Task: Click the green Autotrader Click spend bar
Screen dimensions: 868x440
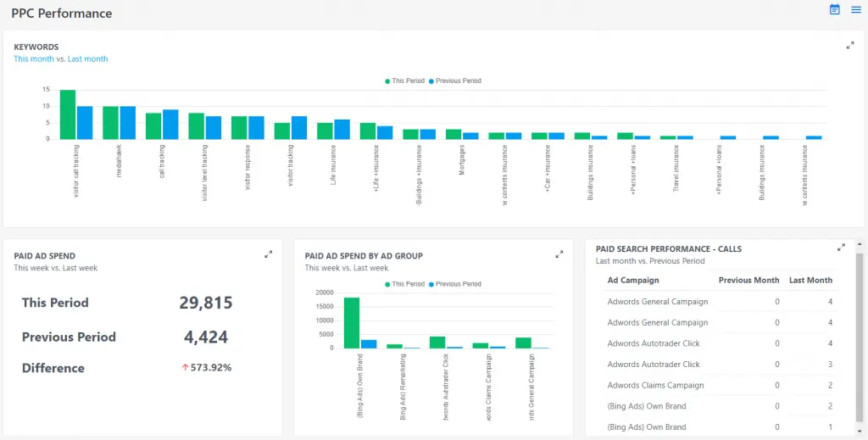Action: [437, 343]
